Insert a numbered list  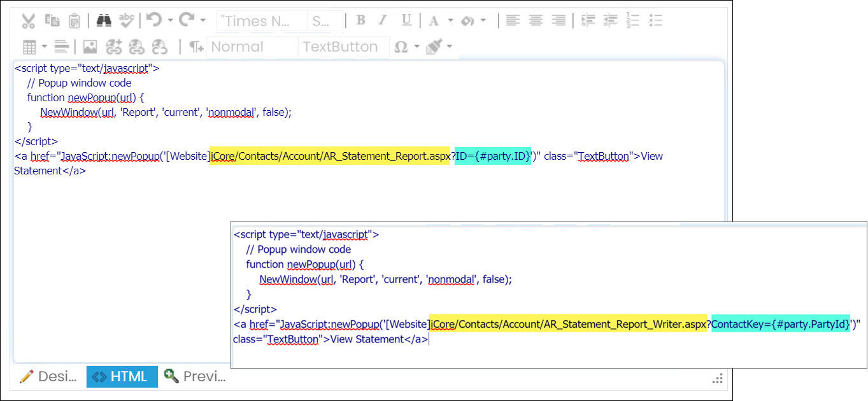(x=633, y=20)
